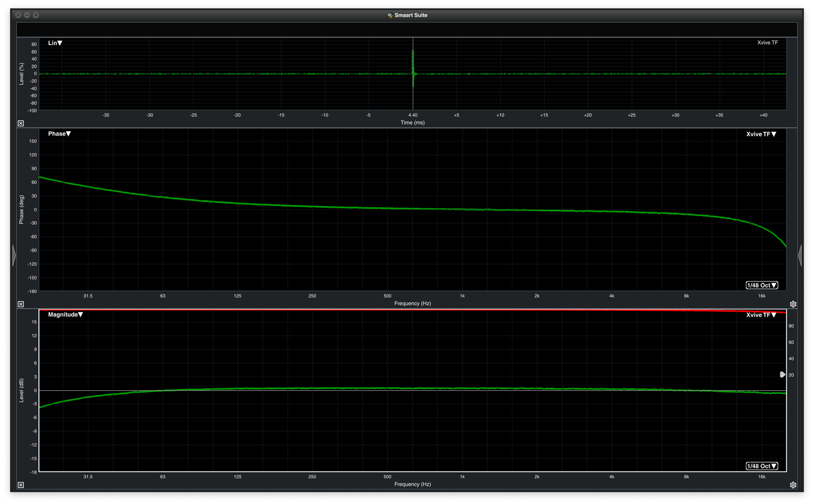Viewport: 814px width, 504px height.
Task: Click Frequency (Hz) label under Phase pane
Action: [412, 303]
